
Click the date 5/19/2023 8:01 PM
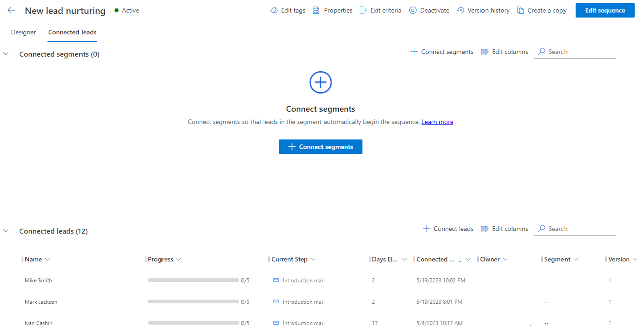[x=439, y=302]
